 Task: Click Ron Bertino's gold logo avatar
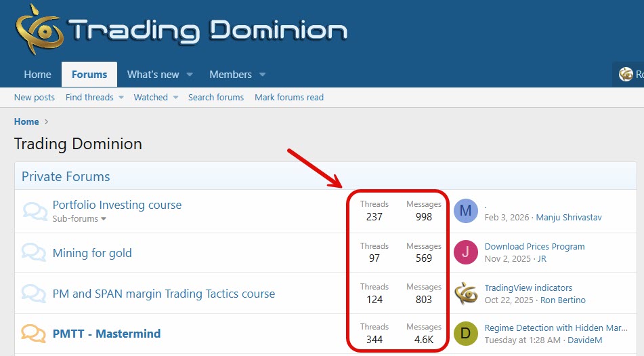[466, 293]
